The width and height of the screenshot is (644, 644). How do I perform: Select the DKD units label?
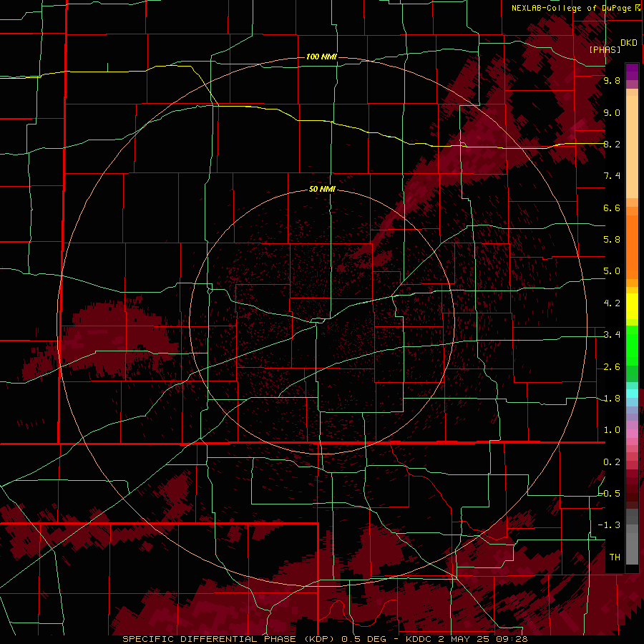(x=629, y=43)
